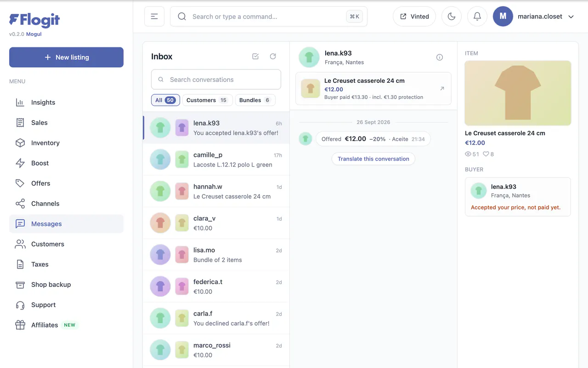The image size is (588, 368).
Task: Select conversations with the inbox checkbox icon
Action: coord(255,56)
